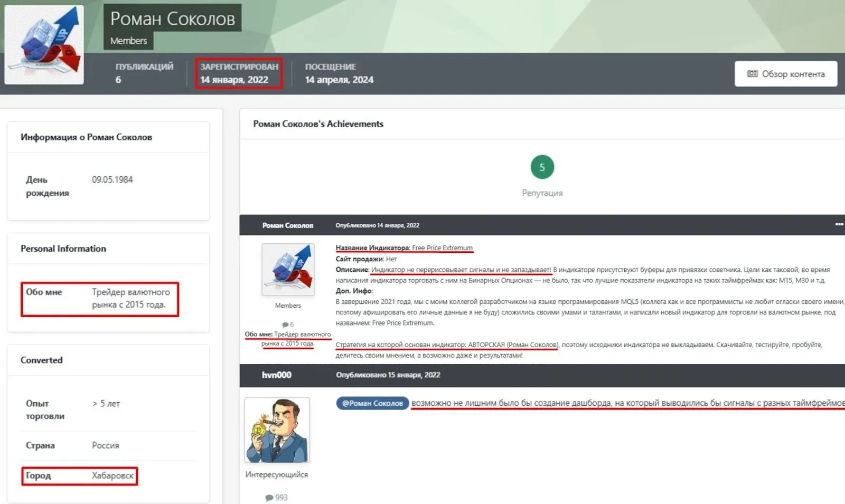
Task: Click the ПОСЕЩЕНИЕ 14 апреля, 2024 stat
Action: (x=339, y=73)
